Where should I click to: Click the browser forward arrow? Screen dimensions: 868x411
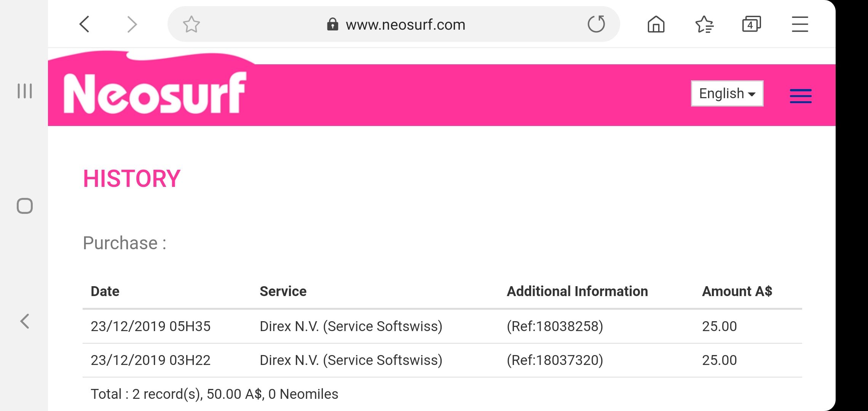(132, 25)
